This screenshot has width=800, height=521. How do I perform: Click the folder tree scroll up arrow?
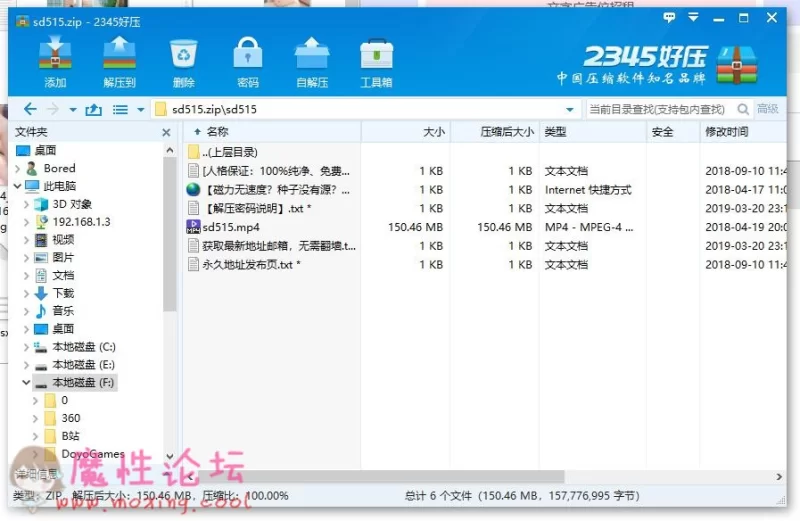[170, 151]
